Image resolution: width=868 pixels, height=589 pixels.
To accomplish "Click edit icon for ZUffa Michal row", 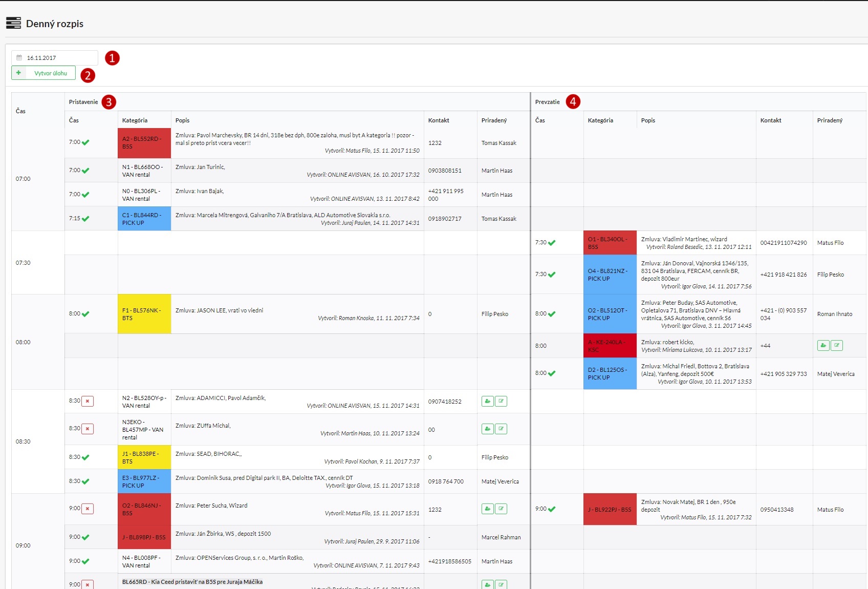I will click(501, 429).
